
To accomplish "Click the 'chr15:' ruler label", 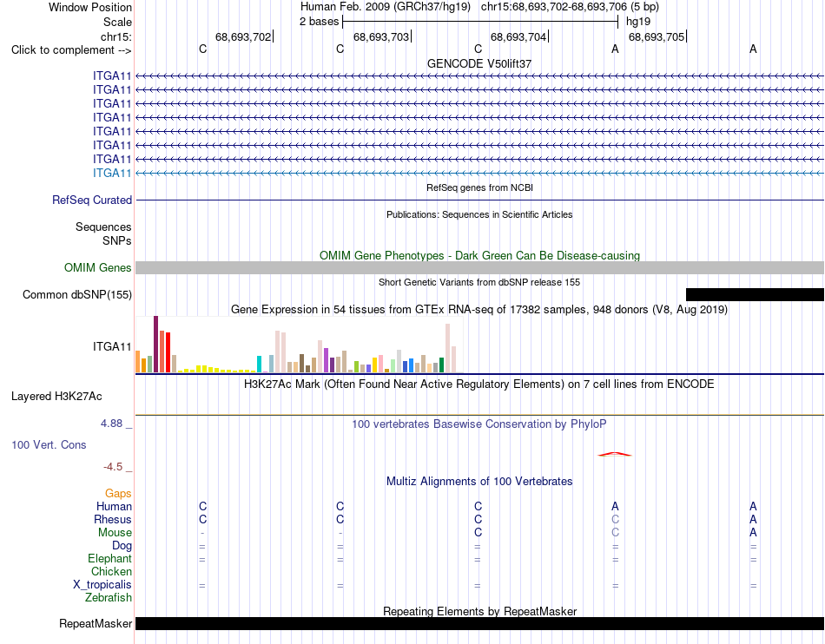I will (x=116, y=36).
